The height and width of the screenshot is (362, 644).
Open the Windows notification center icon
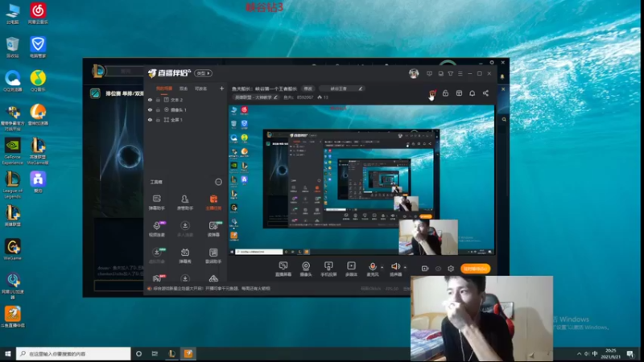pyautogui.click(x=630, y=353)
